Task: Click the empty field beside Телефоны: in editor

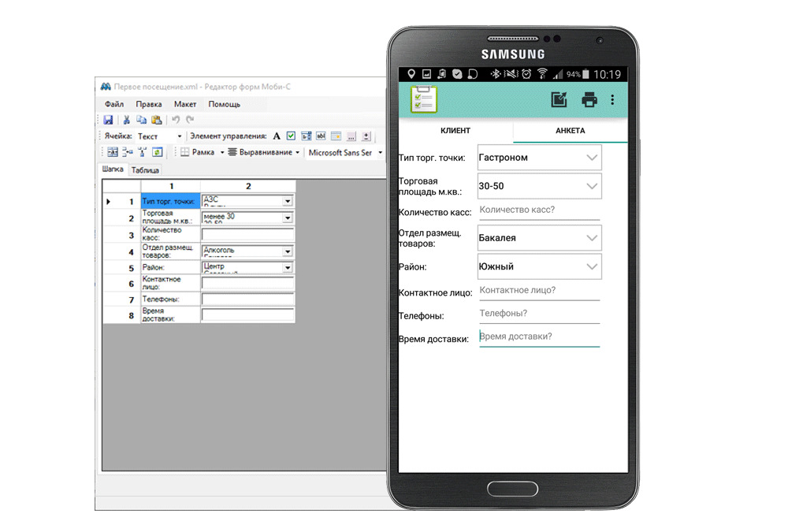Action: [x=247, y=299]
